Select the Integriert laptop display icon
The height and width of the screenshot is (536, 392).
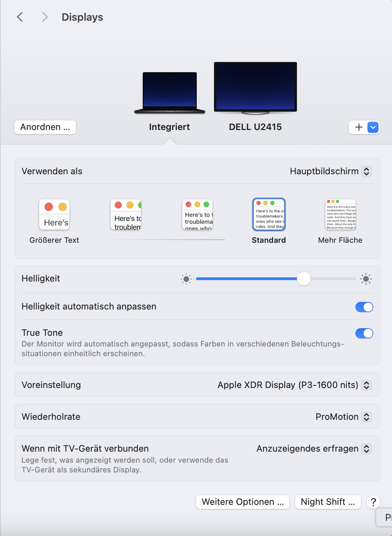170,93
